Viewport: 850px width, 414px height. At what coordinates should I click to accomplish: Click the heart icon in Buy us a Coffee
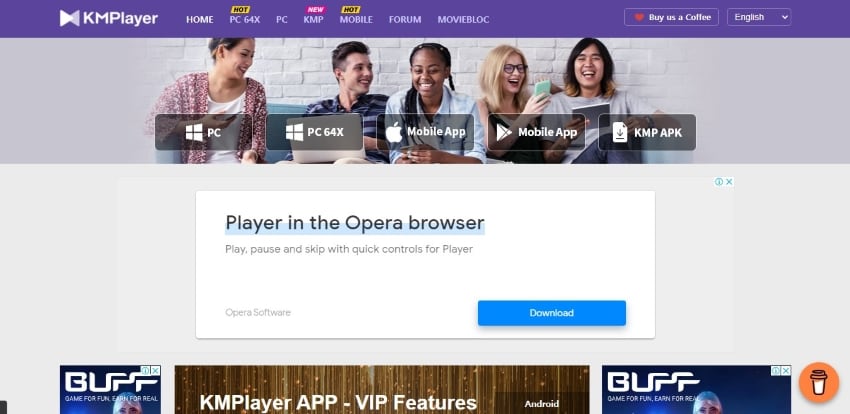pyautogui.click(x=639, y=17)
